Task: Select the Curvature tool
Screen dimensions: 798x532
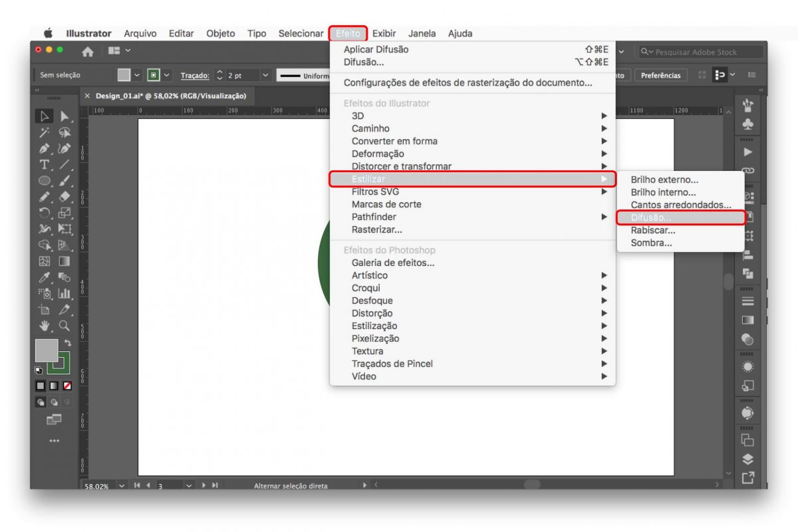Action: [65, 148]
